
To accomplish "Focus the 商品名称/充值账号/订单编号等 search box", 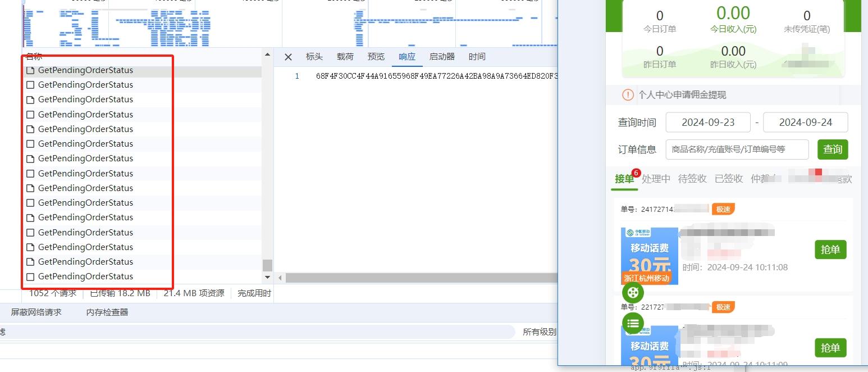I will point(737,149).
